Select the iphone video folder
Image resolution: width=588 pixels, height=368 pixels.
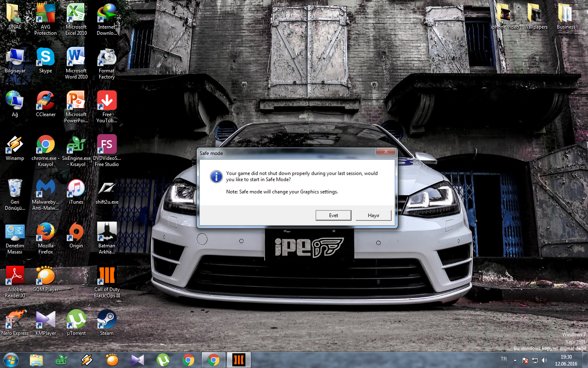pyautogui.click(x=505, y=16)
